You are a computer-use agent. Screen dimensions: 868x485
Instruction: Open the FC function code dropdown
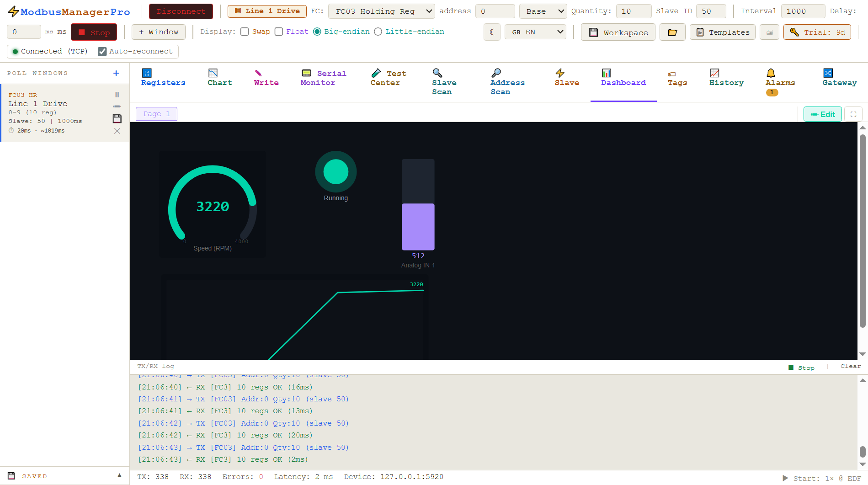[382, 11]
